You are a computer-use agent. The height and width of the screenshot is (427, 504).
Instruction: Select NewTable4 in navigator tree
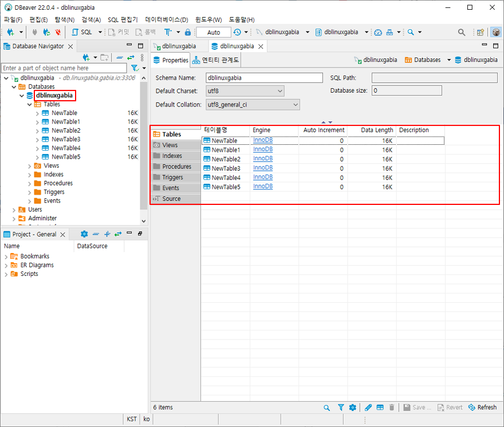pyautogui.click(x=66, y=148)
